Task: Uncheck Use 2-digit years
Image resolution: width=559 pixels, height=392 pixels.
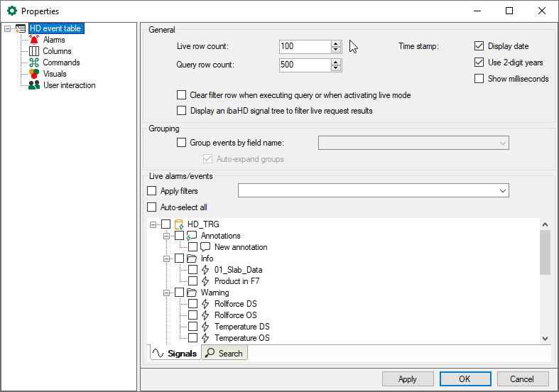Action: pos(479,62)
